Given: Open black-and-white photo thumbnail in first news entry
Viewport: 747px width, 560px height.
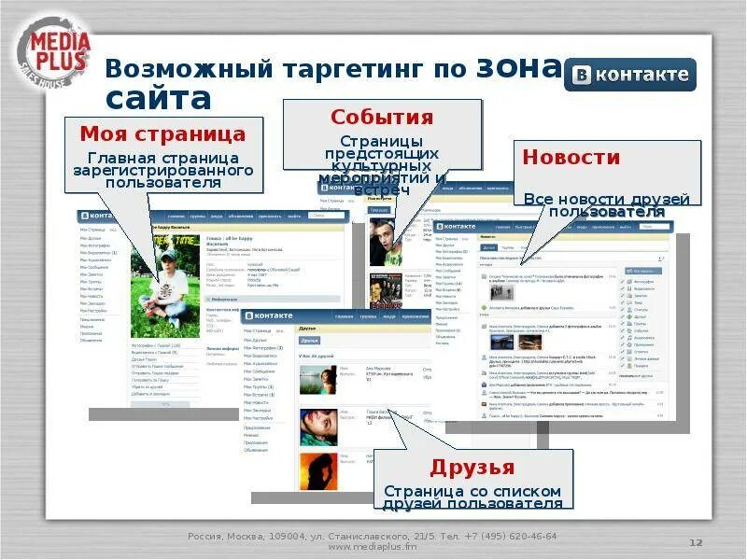Looking at the screenshot, I should pyautogui.click(x=502, y=292).
